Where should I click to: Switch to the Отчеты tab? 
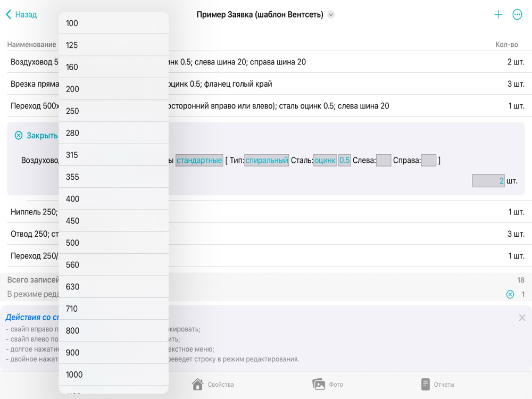(x=438, y=385)
